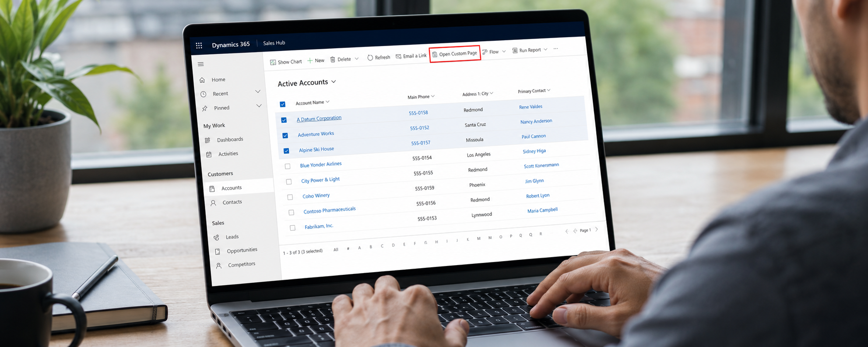The width and height of the screenshot is (868, 347).
Task: Select Opportunities in the navigation
Action: (x=242, y=250)
